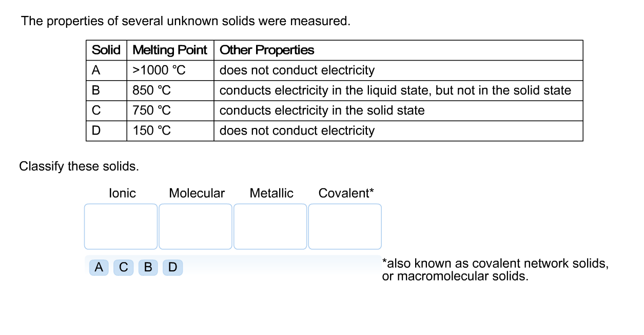
Task: Click the Metallic column heading
Action: point(271,193)
